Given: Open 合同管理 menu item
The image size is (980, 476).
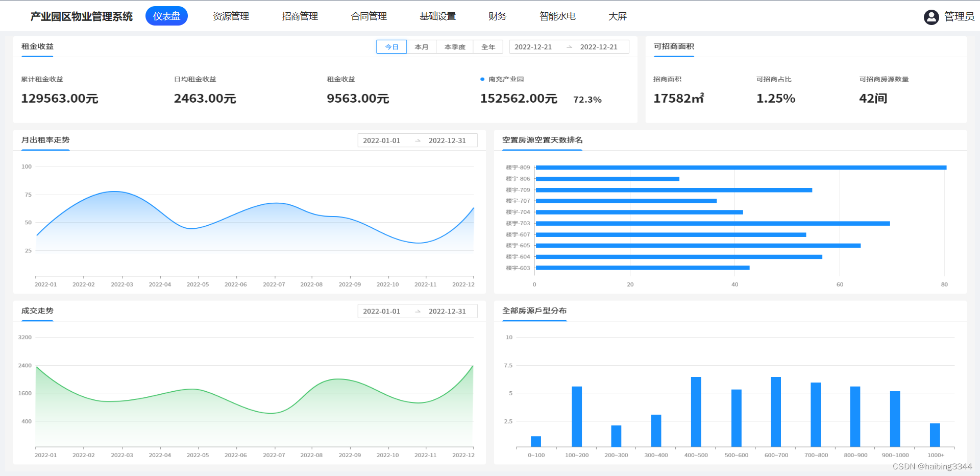Looking at the screenshot, I should coord(369,16).
